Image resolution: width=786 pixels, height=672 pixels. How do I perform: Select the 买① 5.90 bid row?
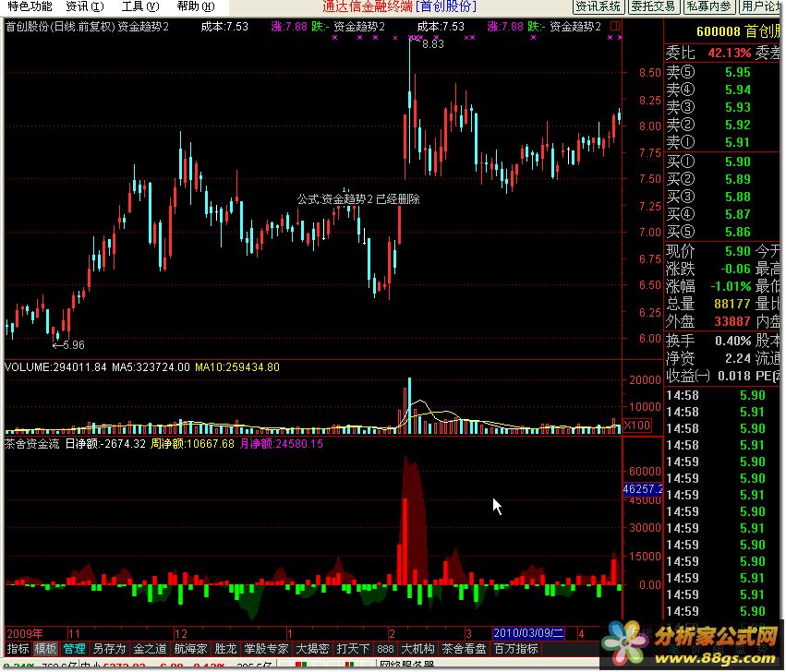pyautogui.click(x=723, y=162)
